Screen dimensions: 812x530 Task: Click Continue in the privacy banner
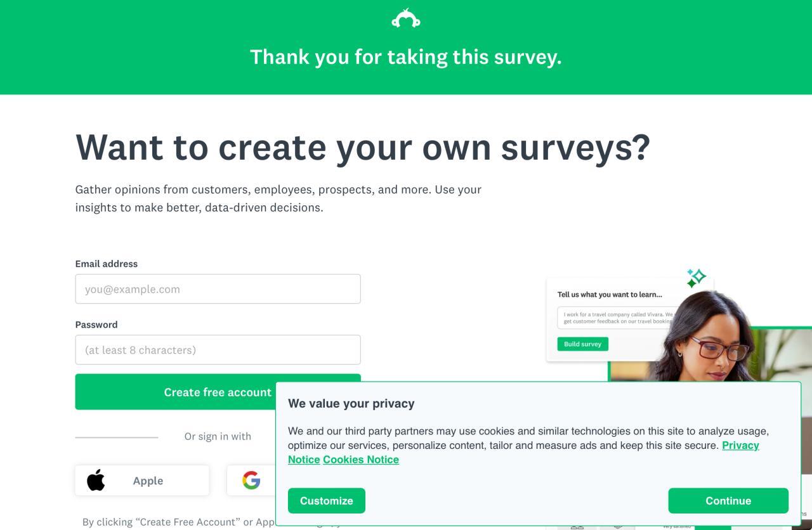(x=728, y=501)
